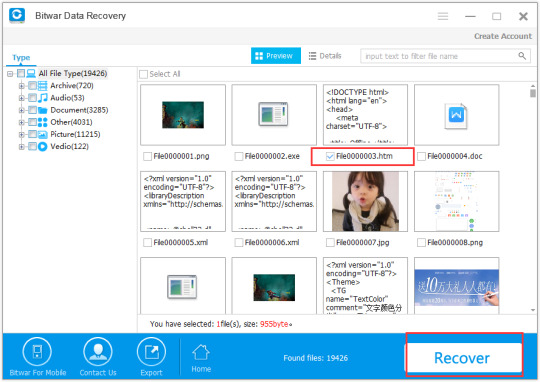Viewport: 540px width, 382px height.
Task: Check the Archive(720) tree checkbox
Action: coord(32,86)
